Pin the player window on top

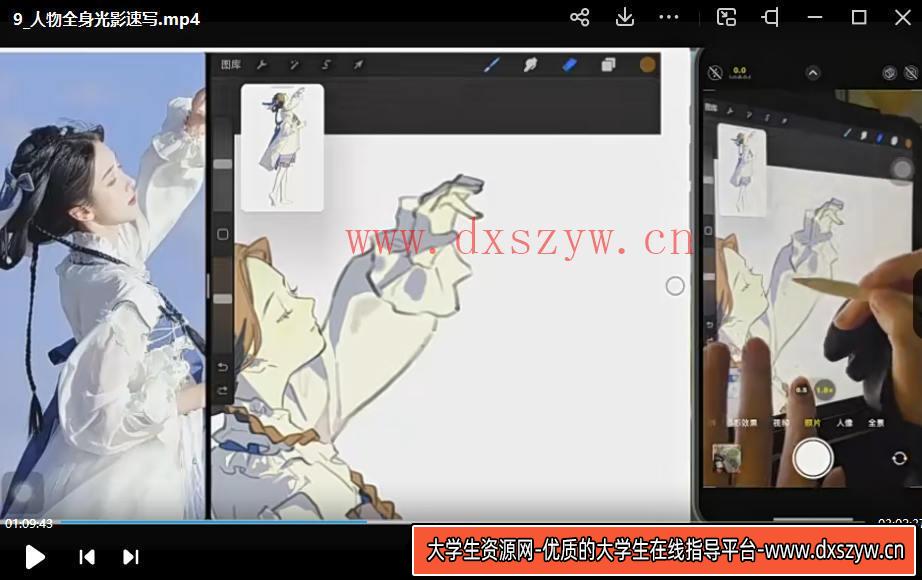(770, 17)
